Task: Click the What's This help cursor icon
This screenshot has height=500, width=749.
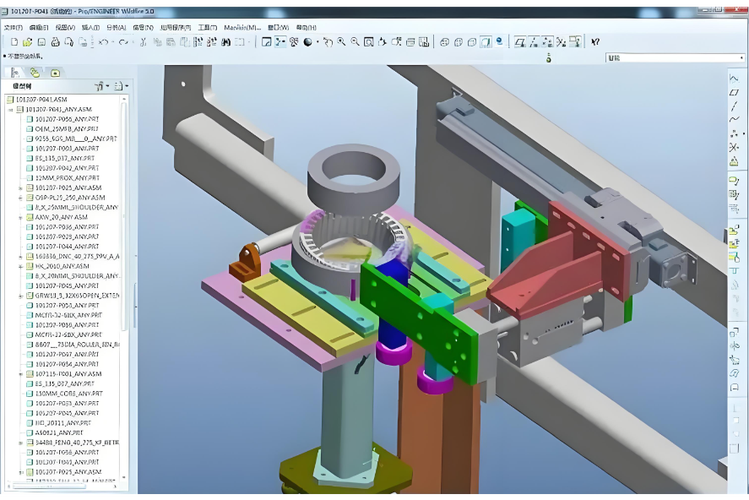Action: [x=595, y=42]
